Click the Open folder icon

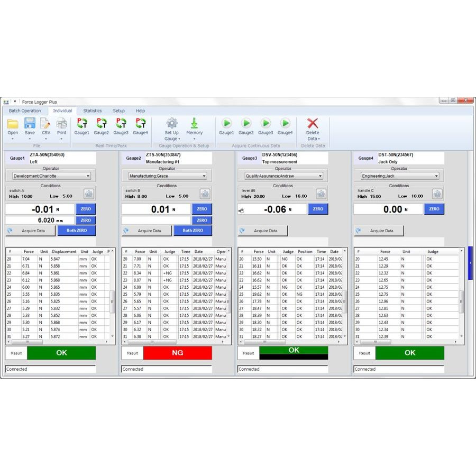13,124
